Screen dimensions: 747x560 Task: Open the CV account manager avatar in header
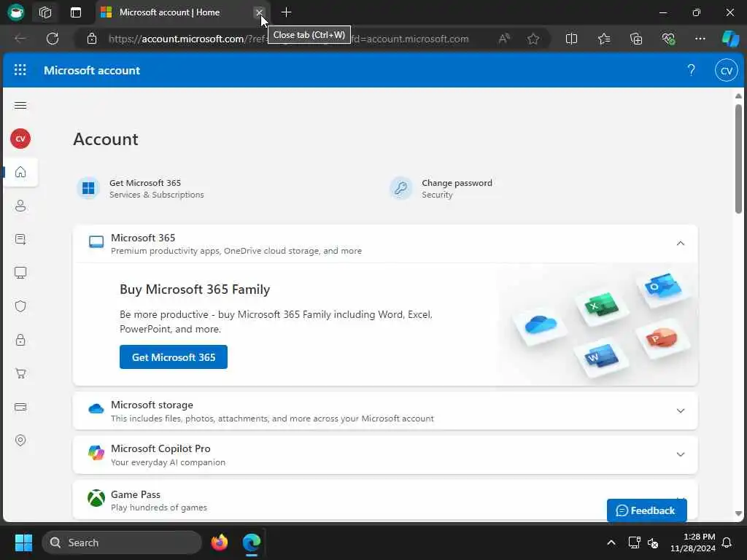726,71
